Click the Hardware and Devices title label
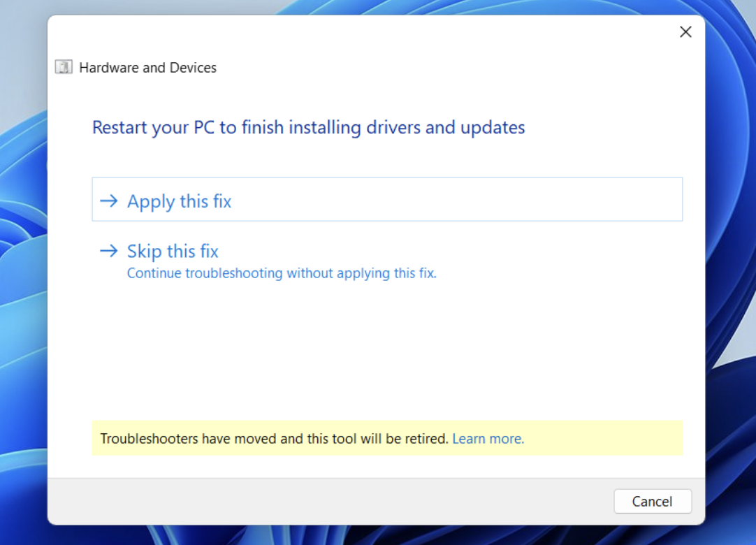The width and height of the screenshot is (756, 545). [148, 67]
